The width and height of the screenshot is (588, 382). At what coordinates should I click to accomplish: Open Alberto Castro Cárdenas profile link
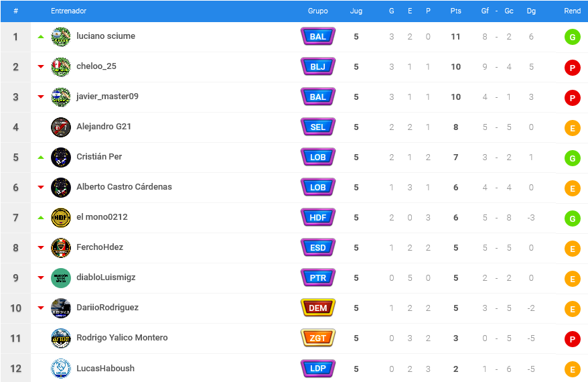pyautogui.click(x=124, y=187)
